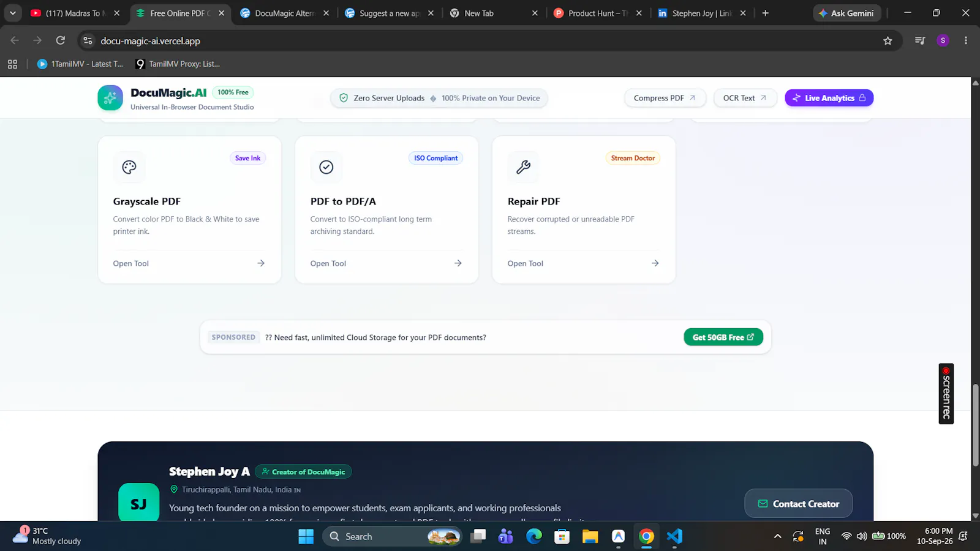Reload the DocuMagic page
The image size is (980, 551).
(61, 40)
